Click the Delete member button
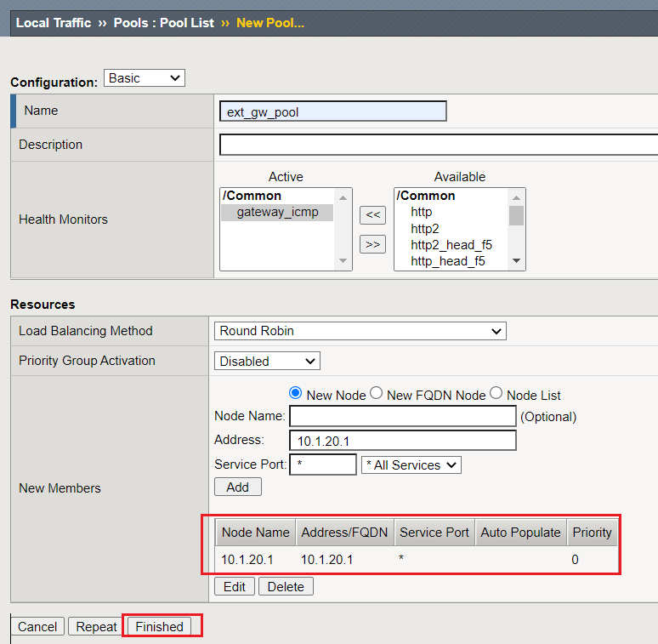The width and height of the screenshot is (658, 644). tap(286, 586)
